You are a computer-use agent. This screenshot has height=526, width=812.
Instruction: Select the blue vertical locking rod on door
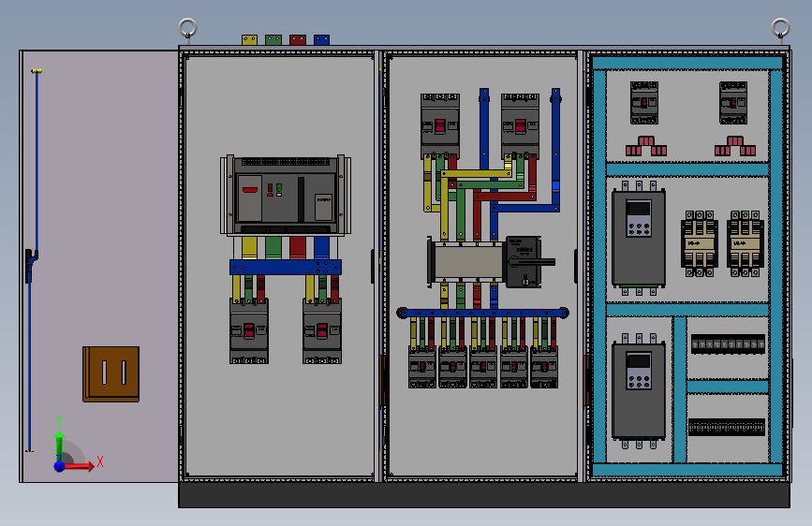[x=37, y=160]
